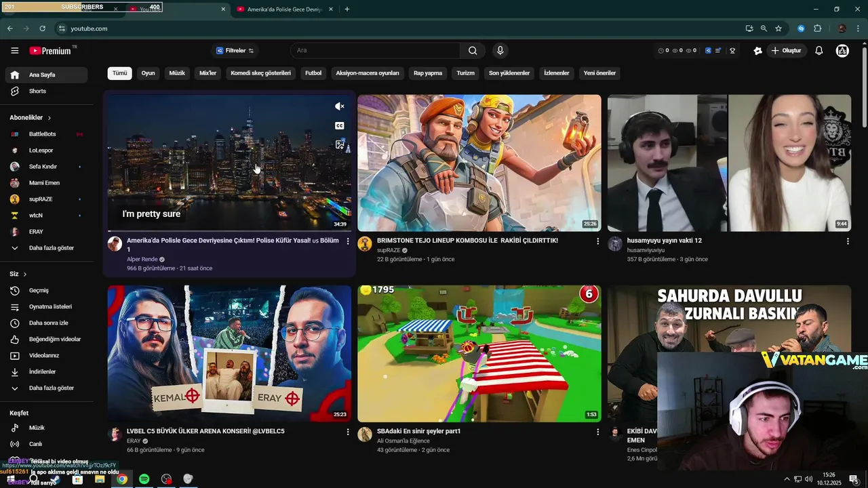868x488 pixels.
Task: Open Oynatma listeleri in the sidebar
Action: click(x=47, y=306)
